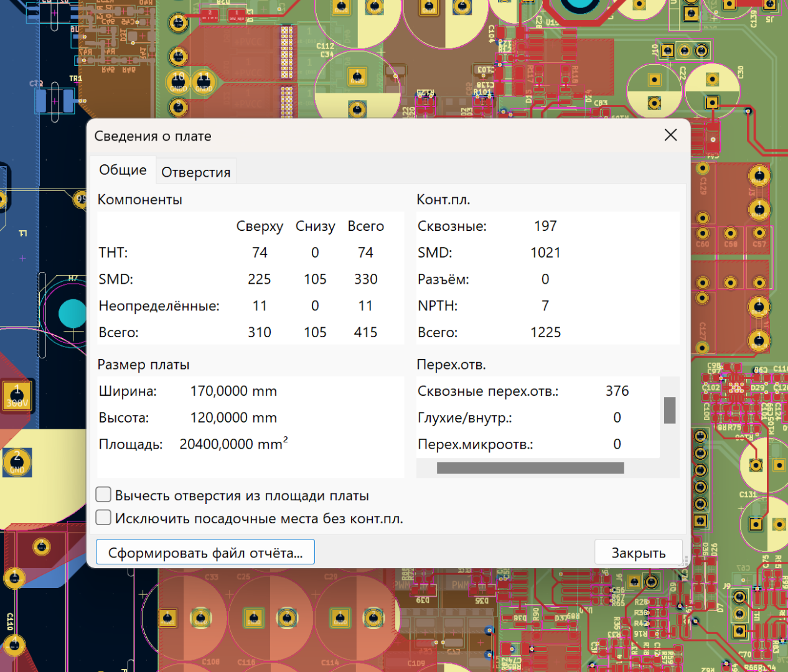Viewport: 788px width, 672px height.
Task: Click the horizontal scrollbar under Перех.отв. table
Action: click(530, 468)
